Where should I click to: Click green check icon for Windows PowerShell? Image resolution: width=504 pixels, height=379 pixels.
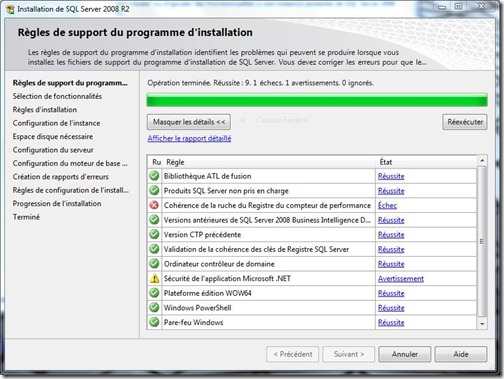154,308
